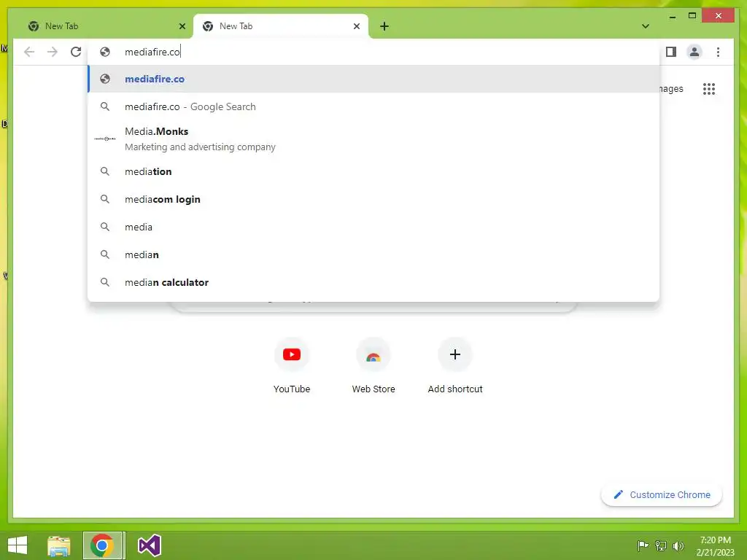Open the YouTube shortcut tile
The height and width of the screenshot is (560, 747).
click(292, 366)
